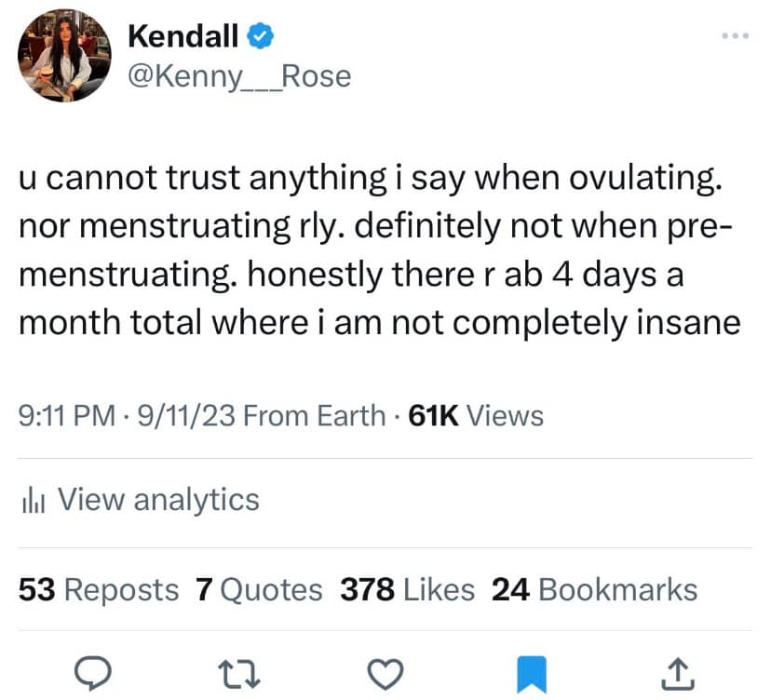
Task: Click the blue verified badge next to Kendall
Action: click(x=263, y=35)
